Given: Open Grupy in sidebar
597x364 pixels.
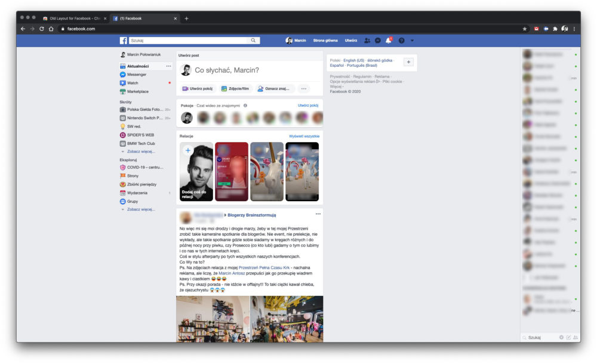Looking at the screenshot, I should tap(133, 202).
